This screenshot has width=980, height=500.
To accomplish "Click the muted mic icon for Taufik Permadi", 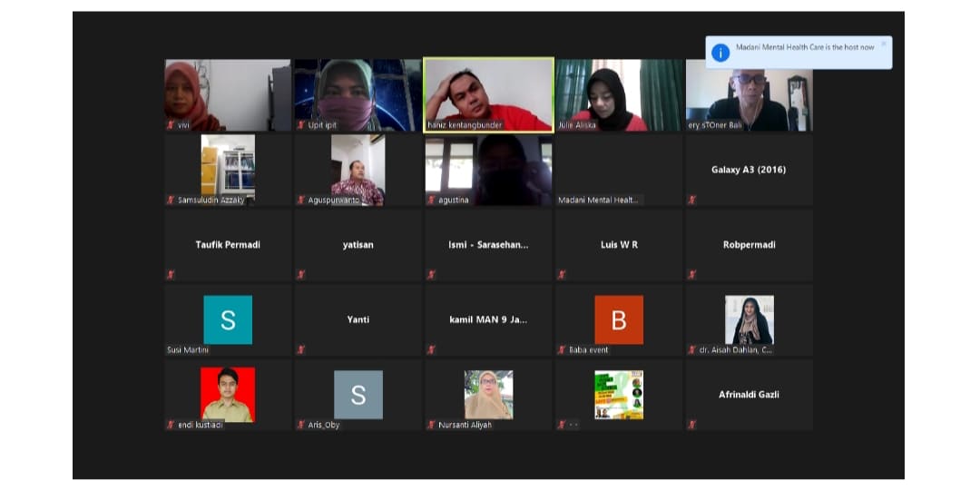I will pyautogui.click(x=171, y=274).
